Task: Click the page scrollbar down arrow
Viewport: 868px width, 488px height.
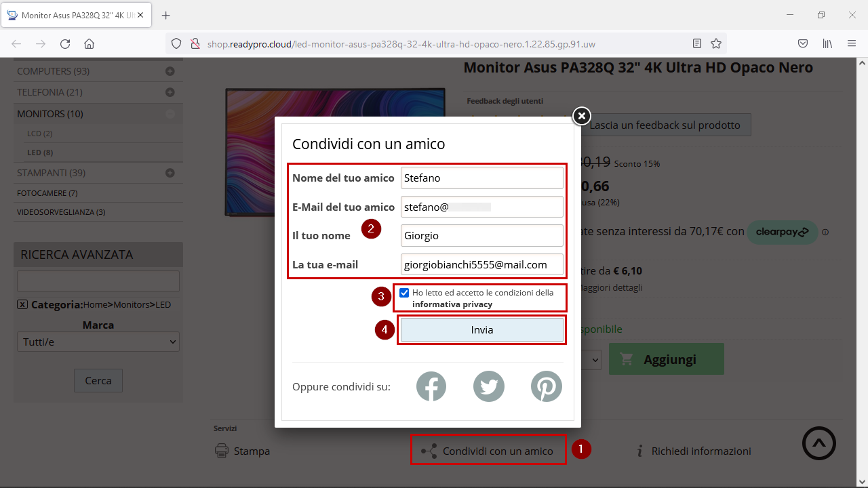Action: tap(862, 481)
